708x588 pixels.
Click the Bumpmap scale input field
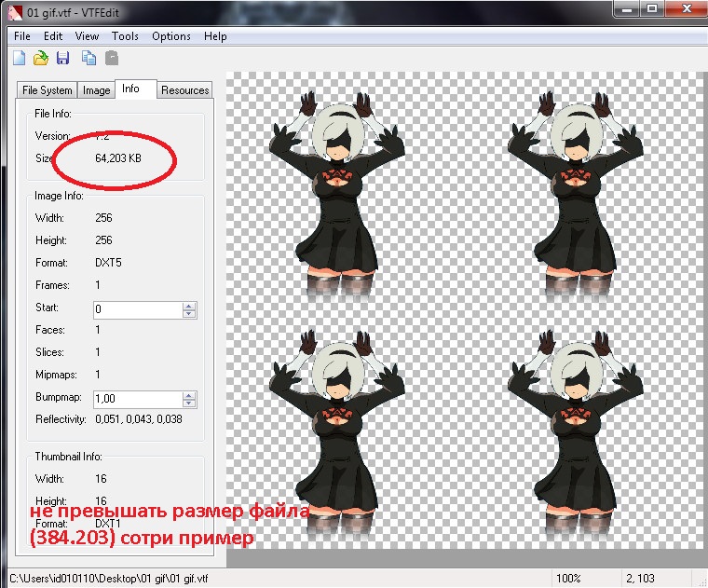click(137, 399)
